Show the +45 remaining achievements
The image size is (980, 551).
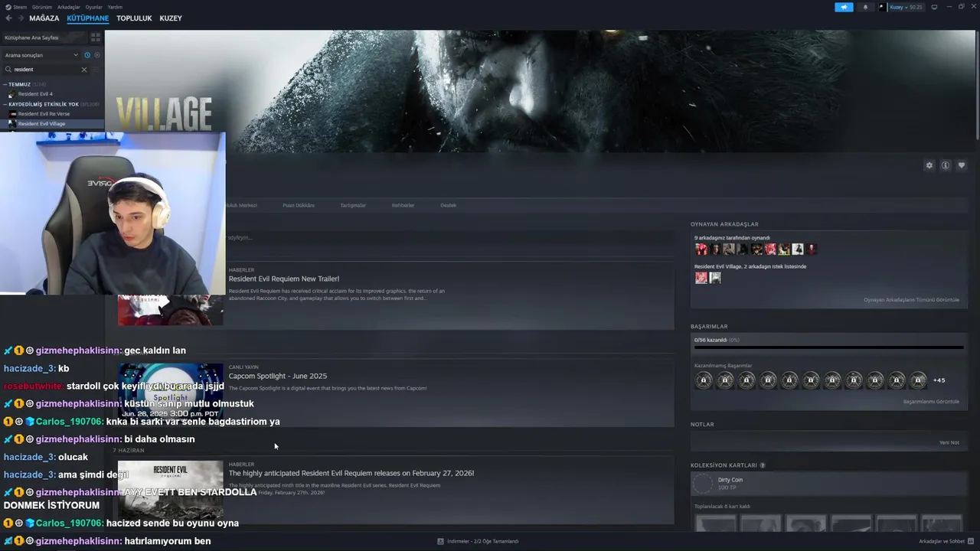(939, 380)
